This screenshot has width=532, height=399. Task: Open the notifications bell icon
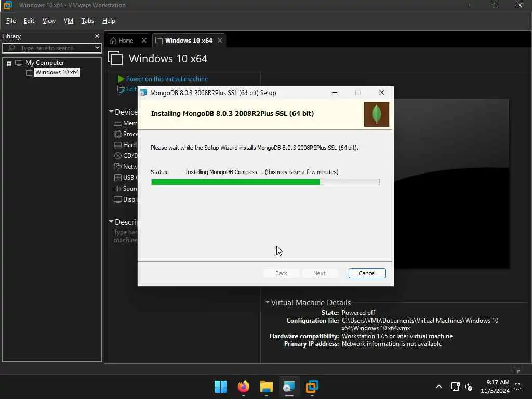click(x=517, y=387)
